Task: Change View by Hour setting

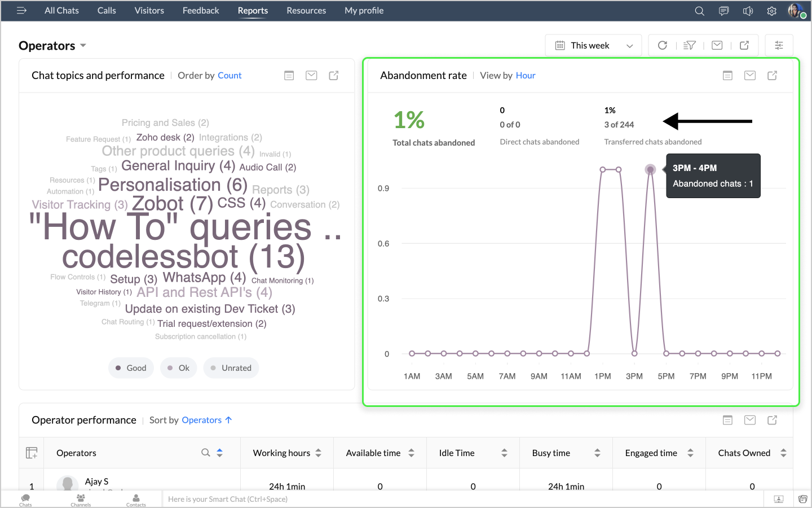Action: (x=526, y=76)
